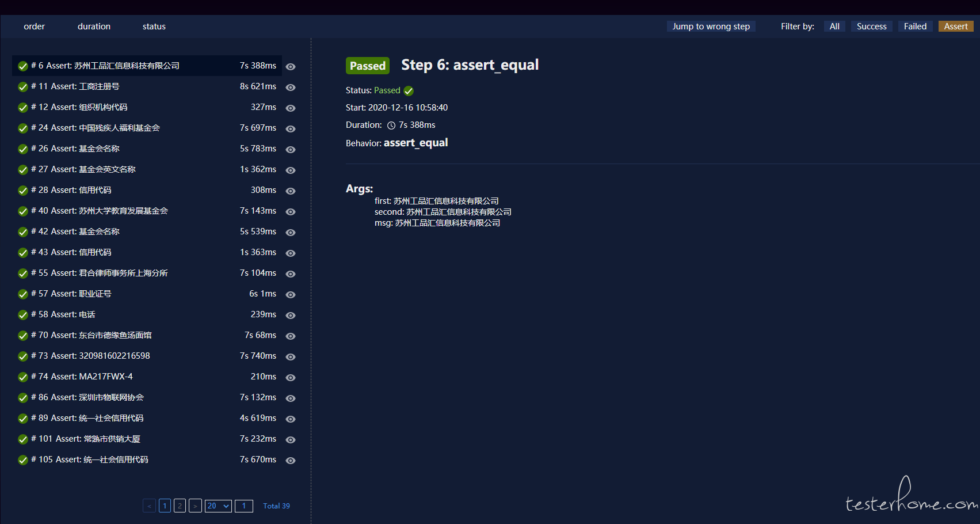Click green check icon of step 58 row
The height and width of the screenshot is (524, 980).
tap(23, 315)
